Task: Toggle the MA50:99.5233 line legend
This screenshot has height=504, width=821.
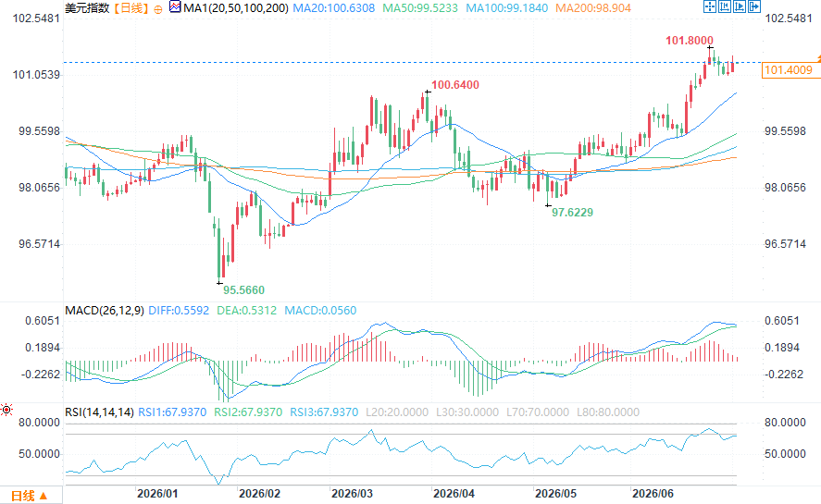Action: point(420,7)
